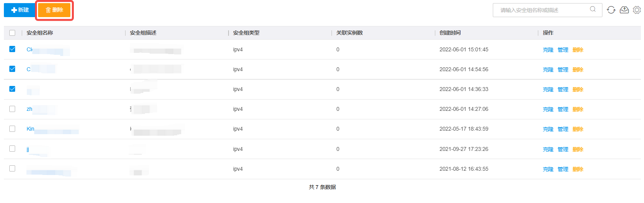The image size is (644, 203).
Task: Uncheck the row created at 15:01:45
Action: pyautogui.click(x=12, y=49)
